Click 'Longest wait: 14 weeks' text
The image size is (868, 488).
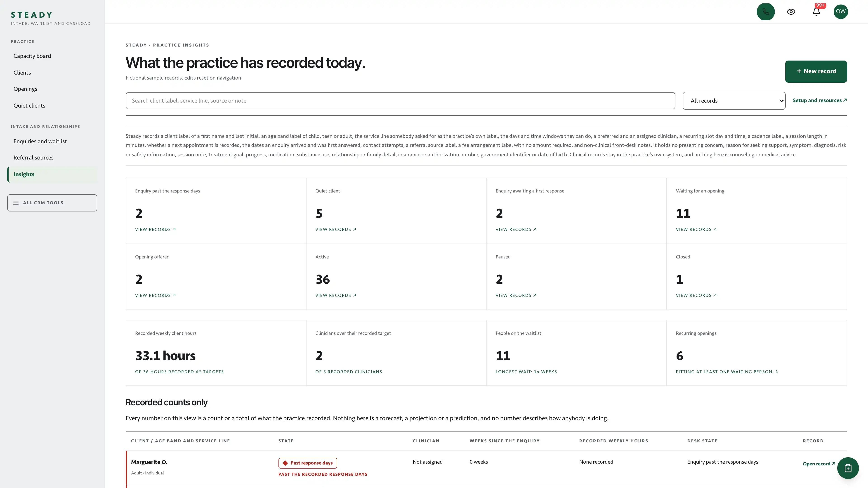point(526,372)
